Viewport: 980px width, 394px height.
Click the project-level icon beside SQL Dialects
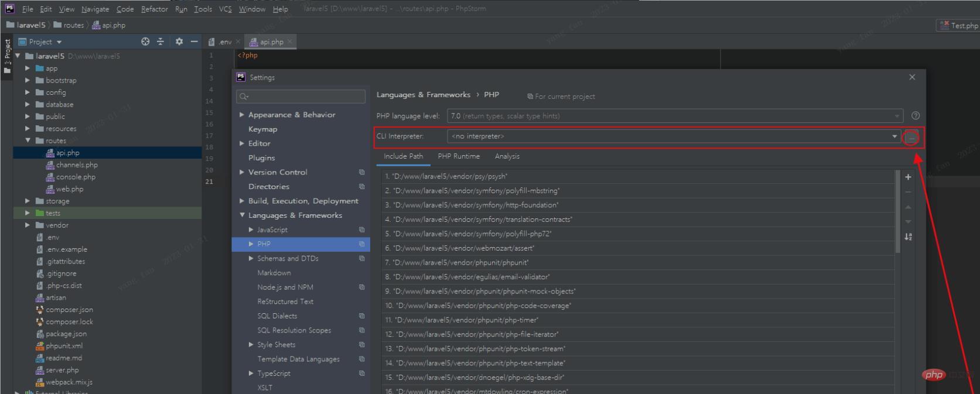[x=361, y=316]
